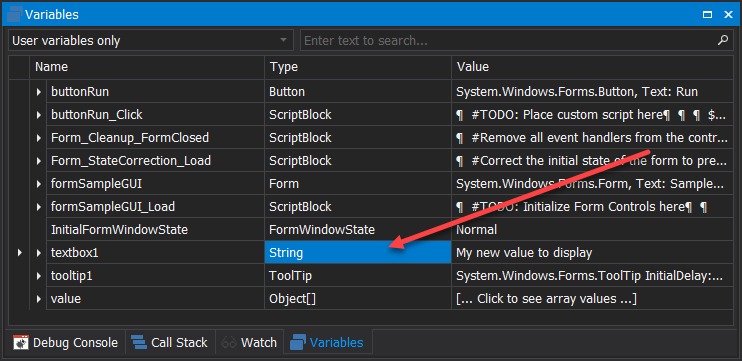Image resolution: width=742 pixels, height=361 pixels.
Task: Expand the formSampleGUI variable
Action: (x=39, y=184)
